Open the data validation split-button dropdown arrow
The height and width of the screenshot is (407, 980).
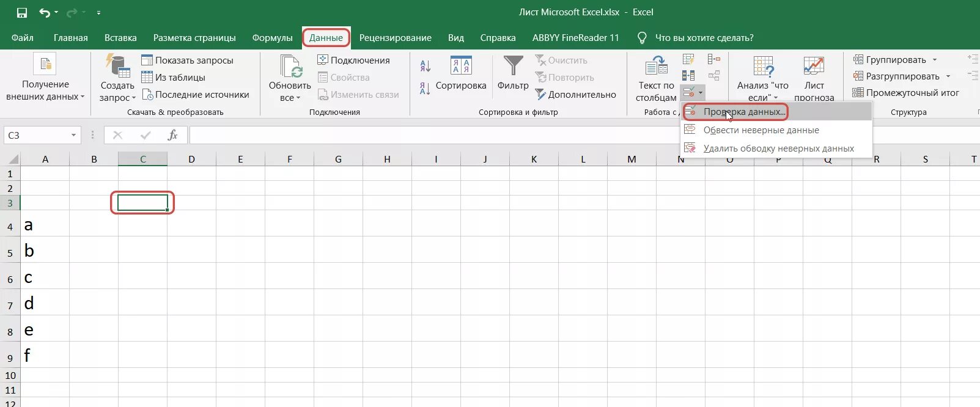tap(701, 93)
